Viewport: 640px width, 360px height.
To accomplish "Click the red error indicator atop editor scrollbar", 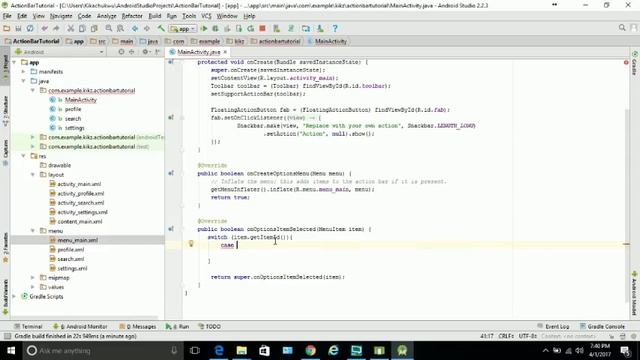I will click(626, 62).
